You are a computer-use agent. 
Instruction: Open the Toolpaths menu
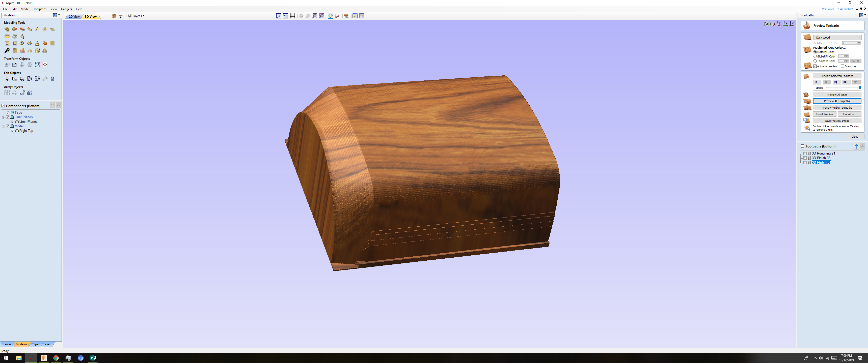pyautogui.click(x=40, y=9)
